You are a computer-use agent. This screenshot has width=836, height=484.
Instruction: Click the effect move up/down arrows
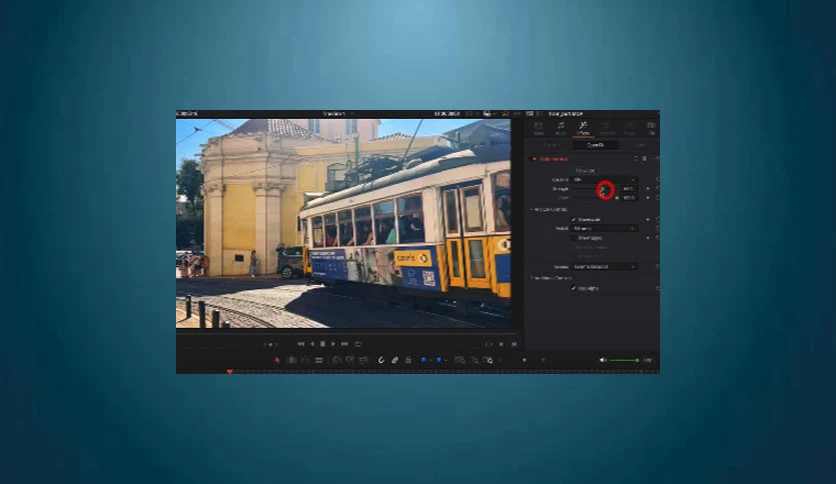pos(636,159)
